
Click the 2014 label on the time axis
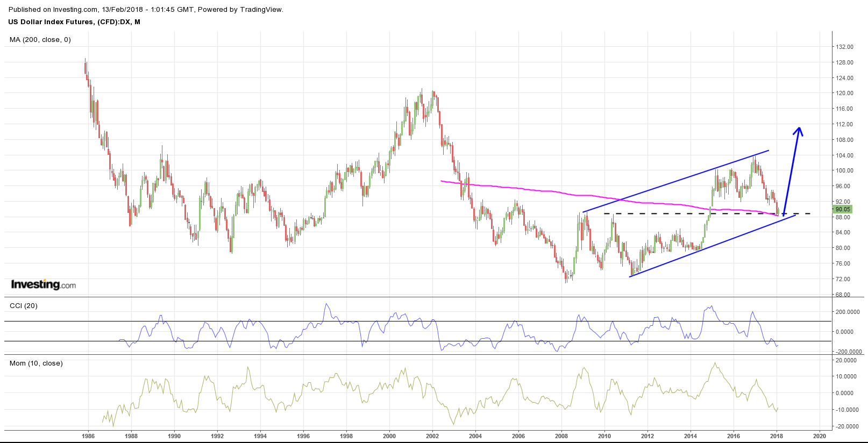coord(691,436)
